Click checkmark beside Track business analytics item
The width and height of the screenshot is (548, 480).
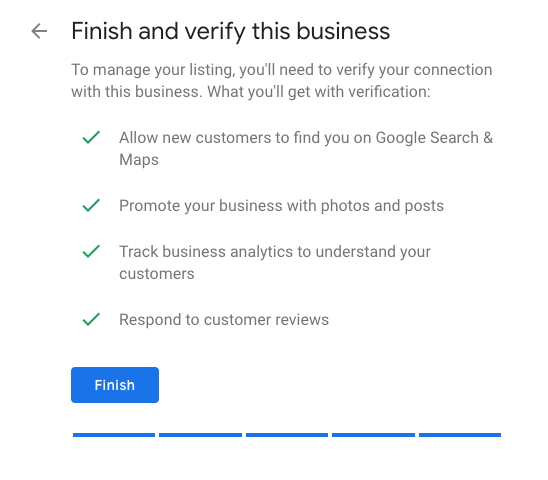[91, 251]
